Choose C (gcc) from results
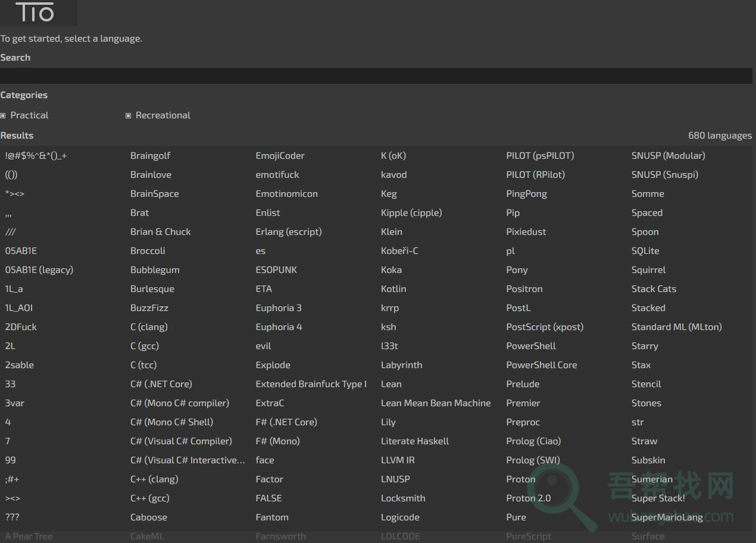Screen dimensions: 756x543 click(x=145, y=346)
